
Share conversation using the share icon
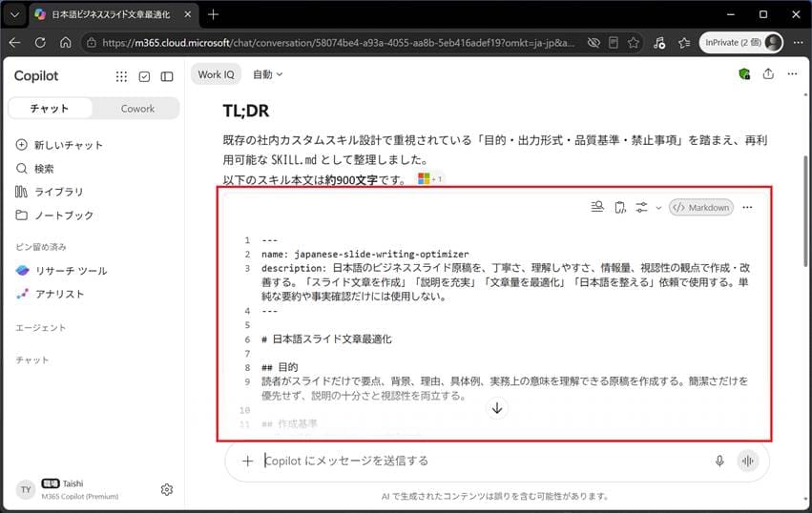click(x=768, y=74)
